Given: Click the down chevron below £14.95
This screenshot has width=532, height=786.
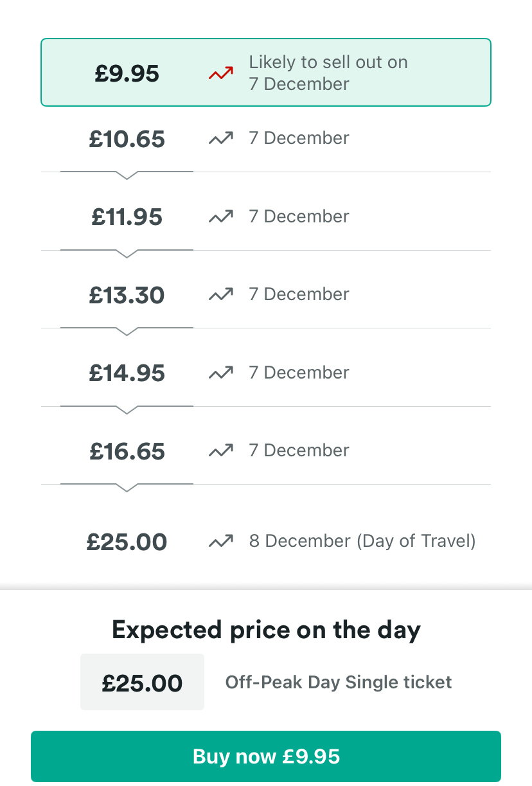Looking at the screenshot, I should pyautogui.click(x=127, y=410).
